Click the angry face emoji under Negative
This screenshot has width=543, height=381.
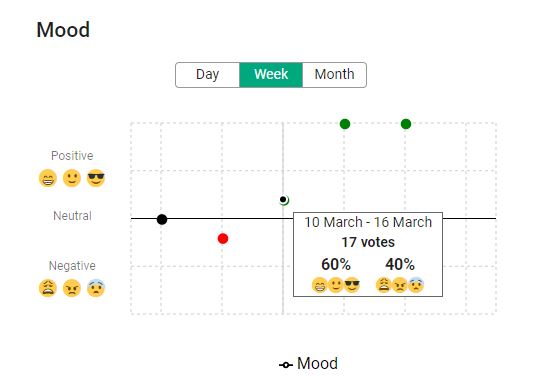[x=72, y=288]
